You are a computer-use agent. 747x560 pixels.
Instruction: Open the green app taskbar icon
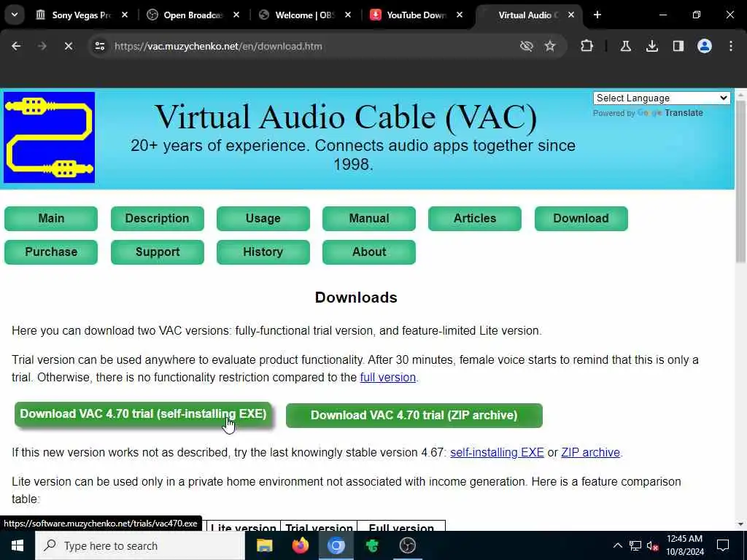[x=372, y=545]
